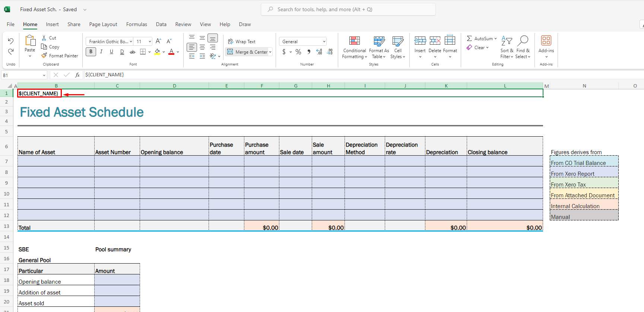The image size is (644, 312).
Task: Apply percent style number format
Action: (x=298, y=52)
